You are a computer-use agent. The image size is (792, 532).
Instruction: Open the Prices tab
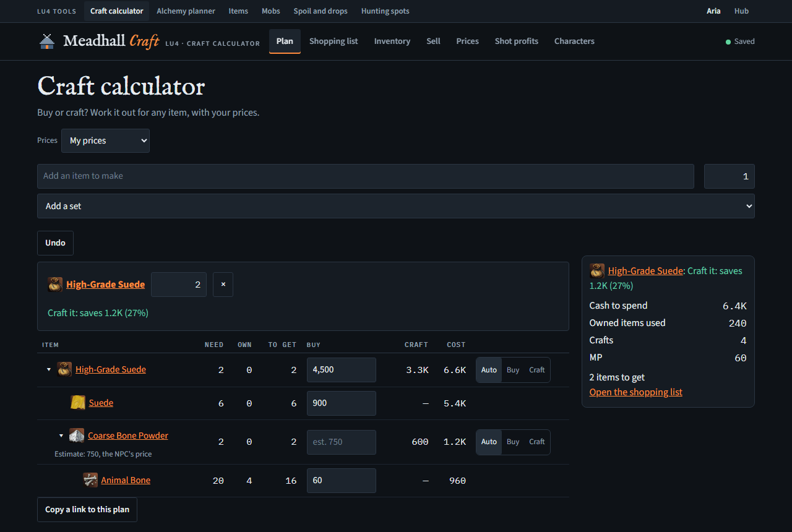tap(468, 41)
